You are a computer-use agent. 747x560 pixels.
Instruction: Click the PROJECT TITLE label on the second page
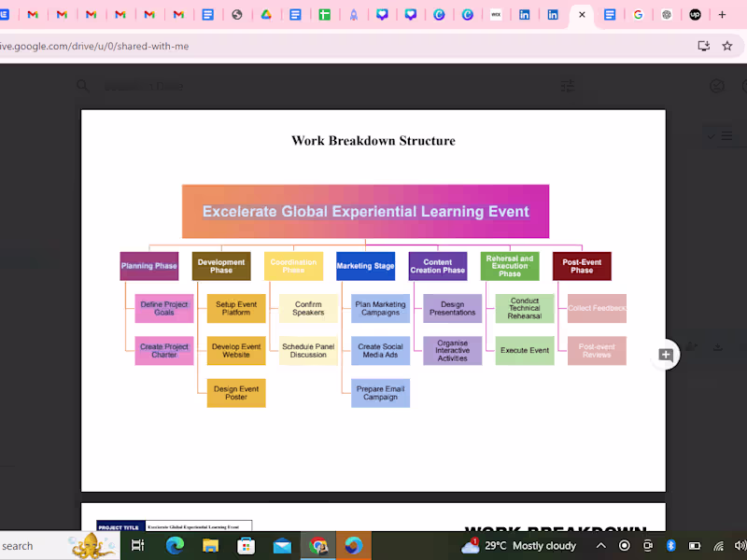point(119,527)
